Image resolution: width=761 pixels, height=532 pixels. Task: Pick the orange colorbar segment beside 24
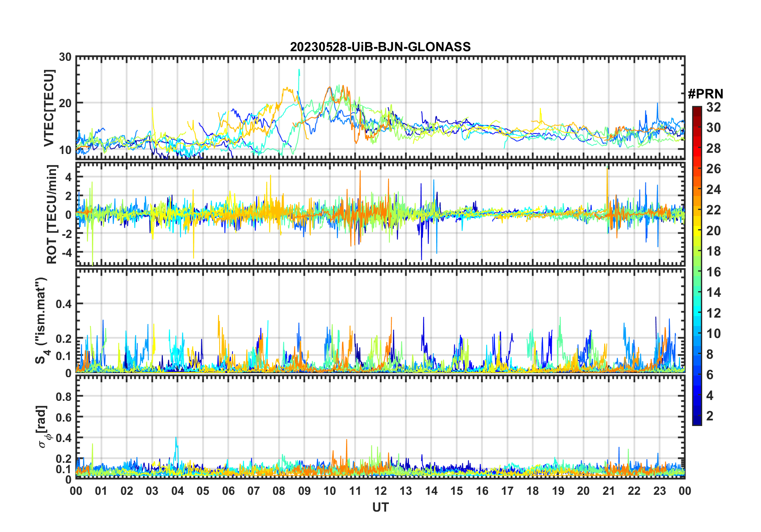[x=697, y=189]
